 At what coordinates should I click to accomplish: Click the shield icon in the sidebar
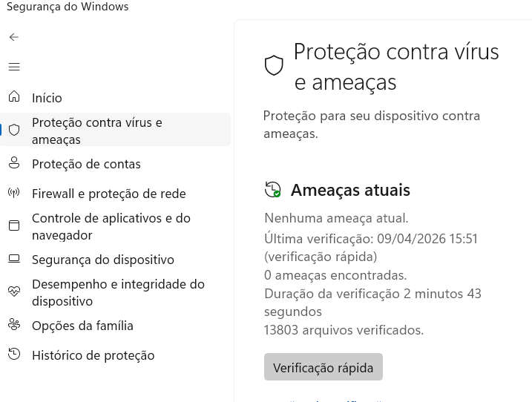tap(14, 130)
